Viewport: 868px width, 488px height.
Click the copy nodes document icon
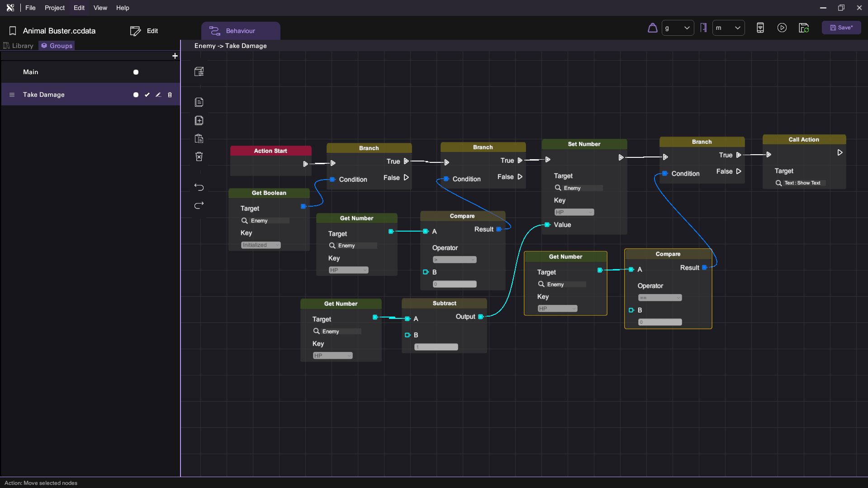coord(199,102)
